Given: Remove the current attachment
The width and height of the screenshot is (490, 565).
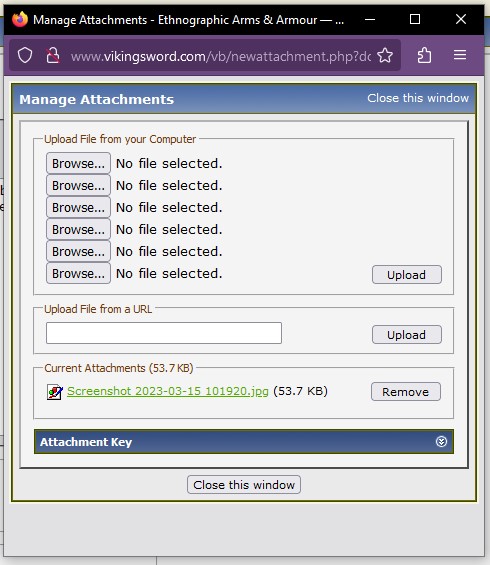Looking at the screenshot, I should [x=406, y=392].
